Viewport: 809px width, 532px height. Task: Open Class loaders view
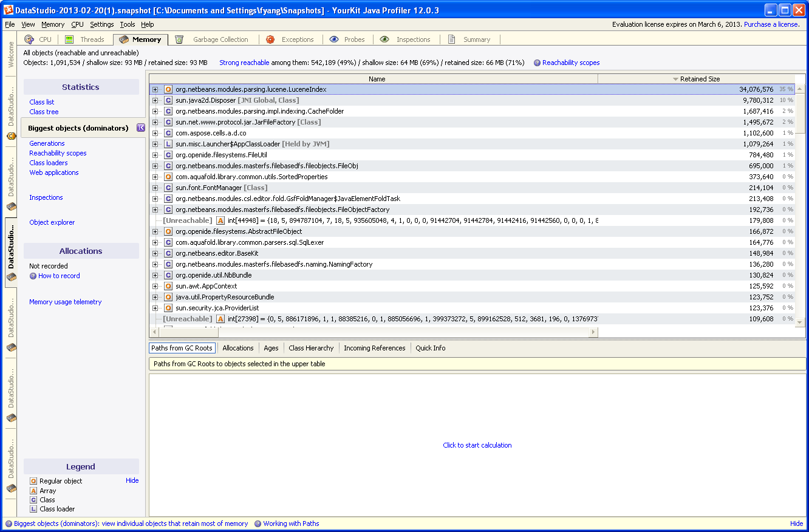click(49, 163)
